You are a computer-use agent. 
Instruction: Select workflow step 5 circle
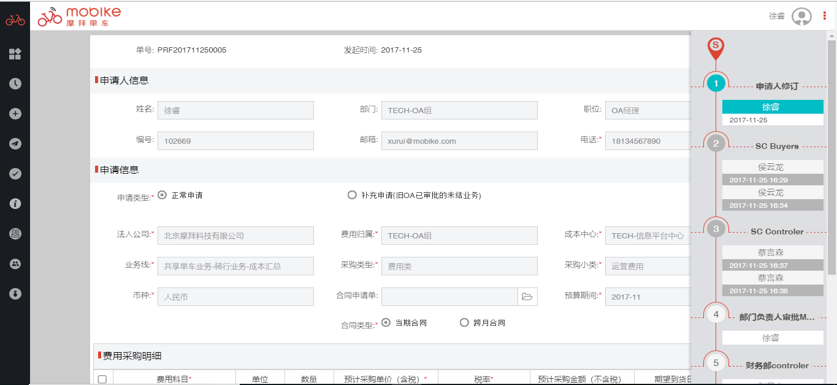pos(716,363)
